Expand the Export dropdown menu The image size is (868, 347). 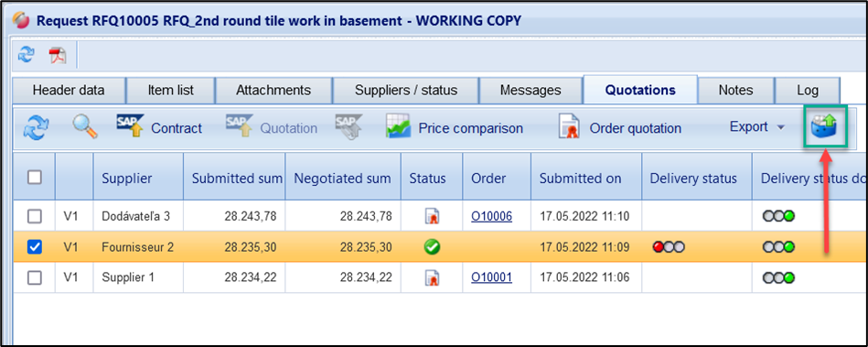point(757,127)
